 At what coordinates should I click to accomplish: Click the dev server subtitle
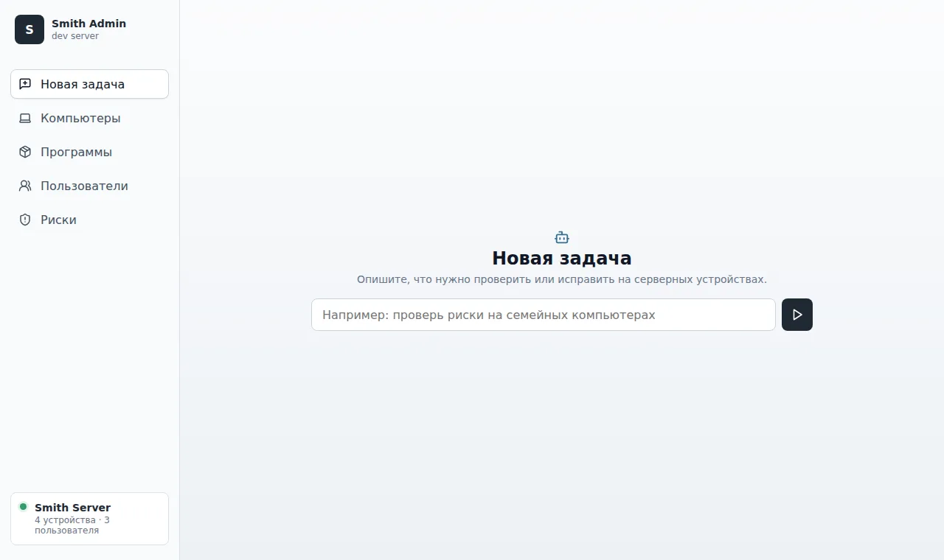(75, 36)
